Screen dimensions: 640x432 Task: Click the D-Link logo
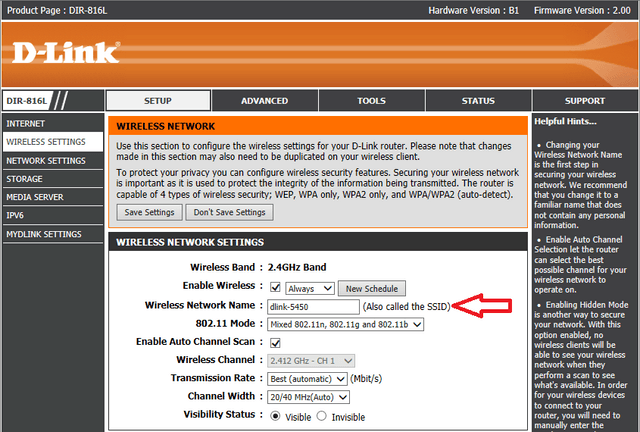pyautogui.click(x=66, y=52)
